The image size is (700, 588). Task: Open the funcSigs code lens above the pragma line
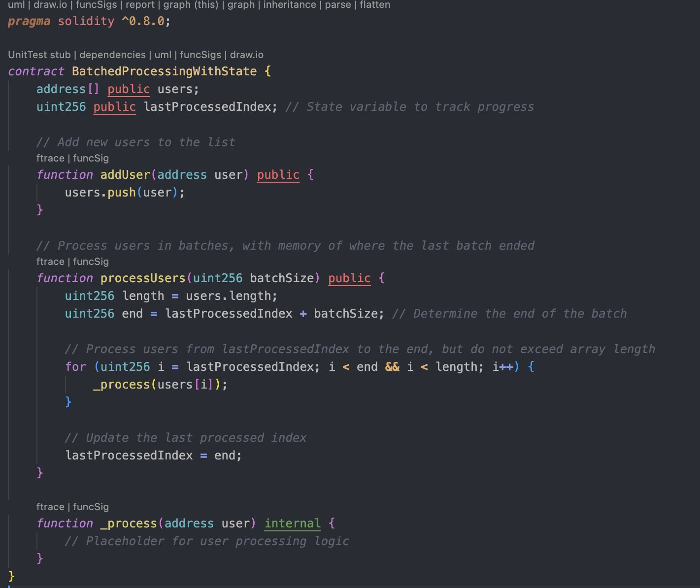tap(97, 5)
